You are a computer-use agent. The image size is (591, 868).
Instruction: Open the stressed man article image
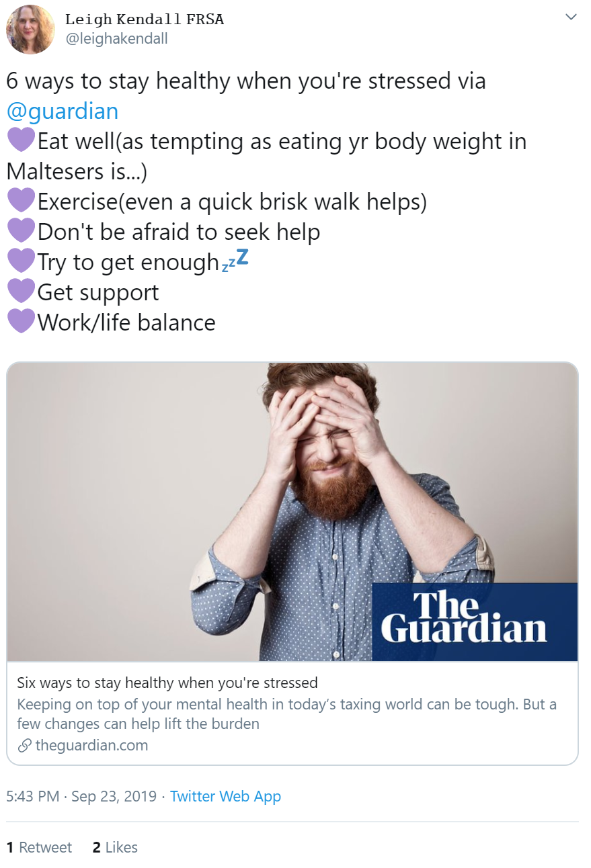(292, 512)
